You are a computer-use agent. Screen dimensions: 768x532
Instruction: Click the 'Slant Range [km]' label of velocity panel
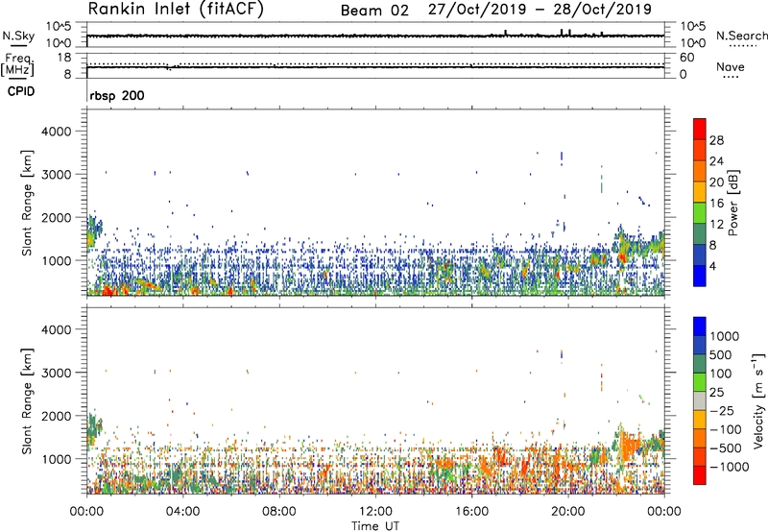[27, 401]
